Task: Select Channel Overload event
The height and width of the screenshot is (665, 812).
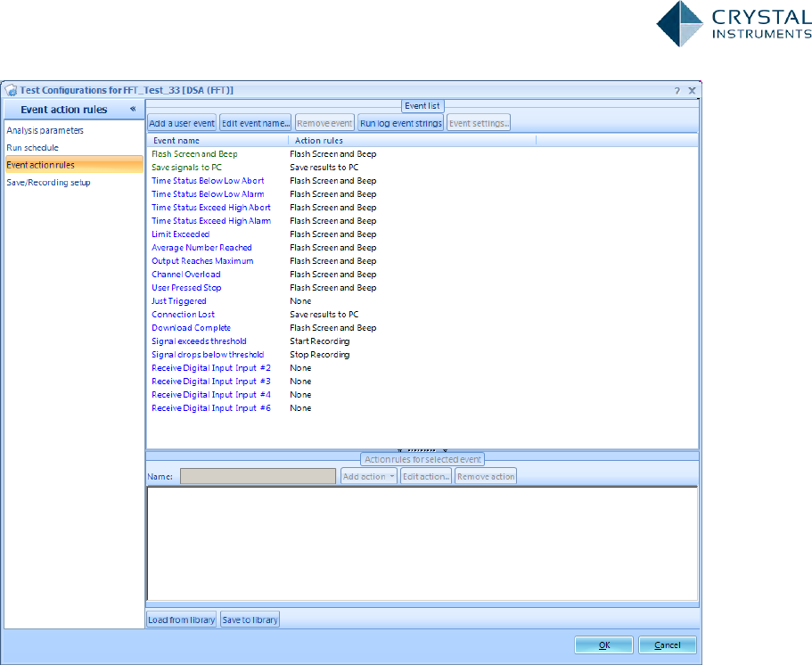Action: coord(186,275)
